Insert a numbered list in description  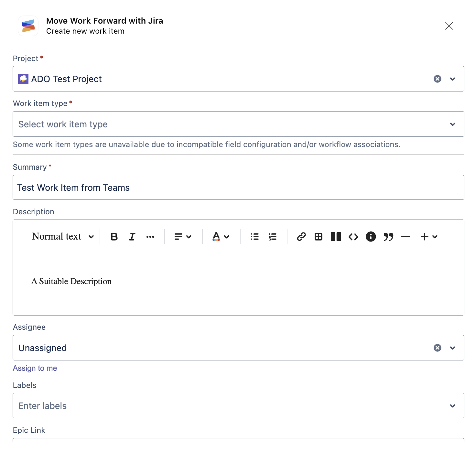point(273,237)
